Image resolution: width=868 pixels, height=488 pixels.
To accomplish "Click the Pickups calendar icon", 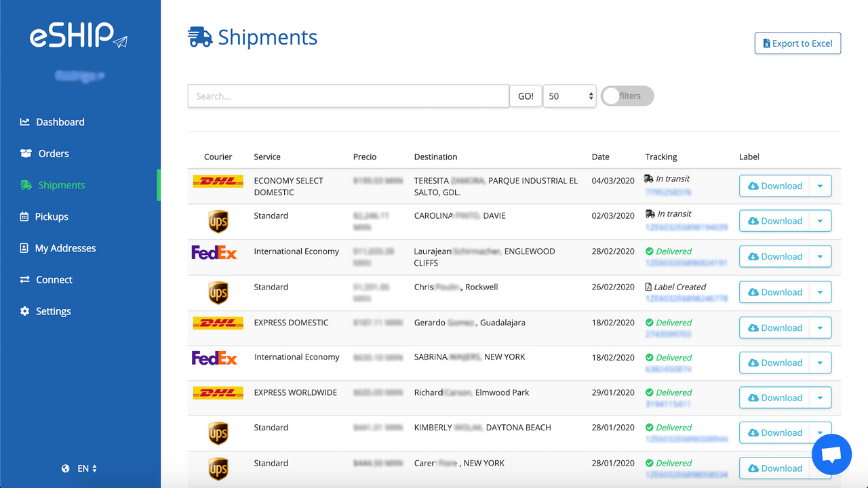I will [23, 216].
